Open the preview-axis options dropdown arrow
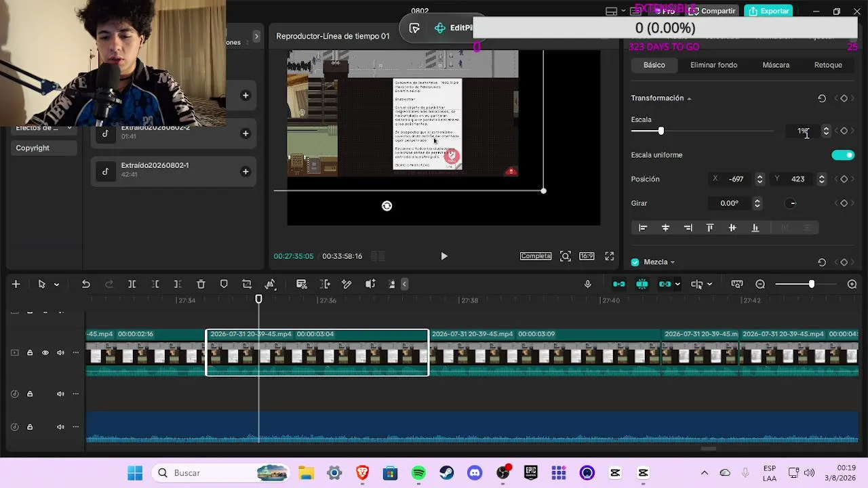The image size is (868, 488). click(709, 285)
